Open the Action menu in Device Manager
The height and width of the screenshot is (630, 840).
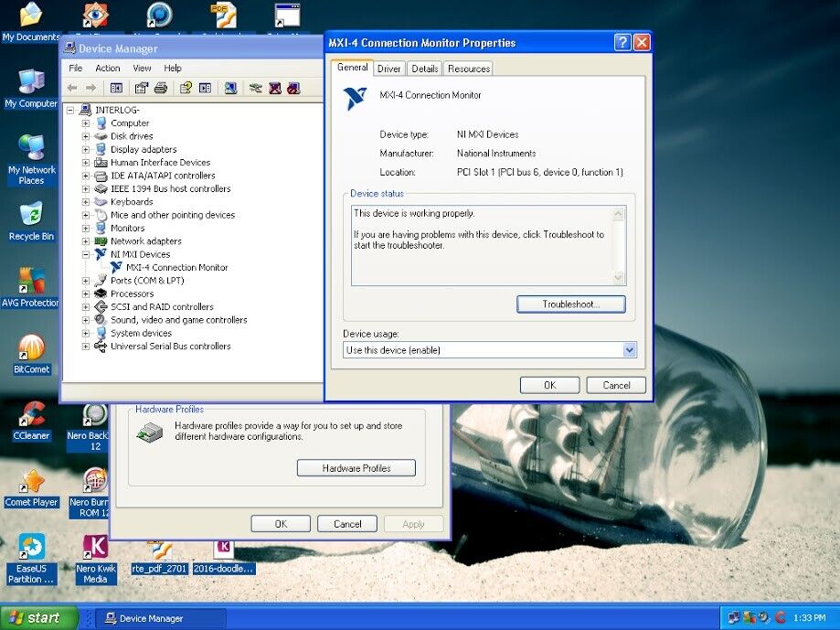coord(108,68)
